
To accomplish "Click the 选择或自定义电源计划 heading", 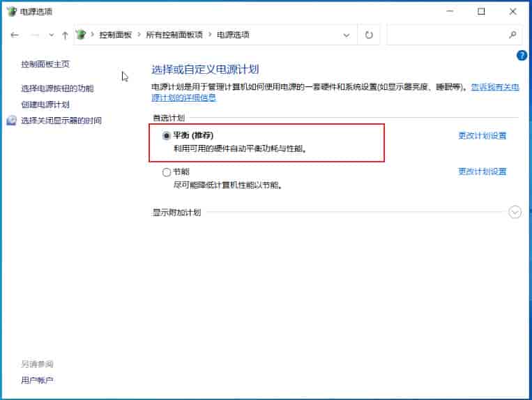I will click(205, 70).
